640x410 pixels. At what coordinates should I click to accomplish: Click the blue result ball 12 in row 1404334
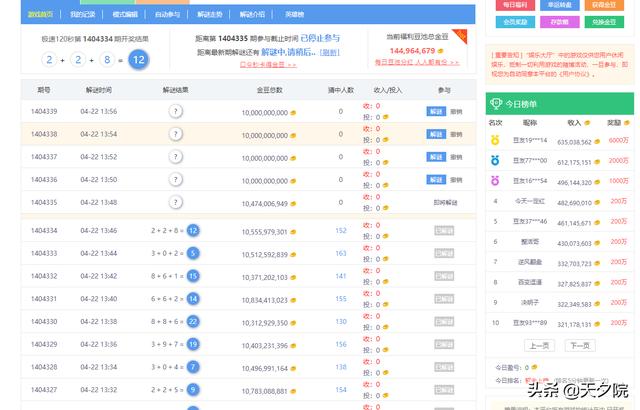193,231
